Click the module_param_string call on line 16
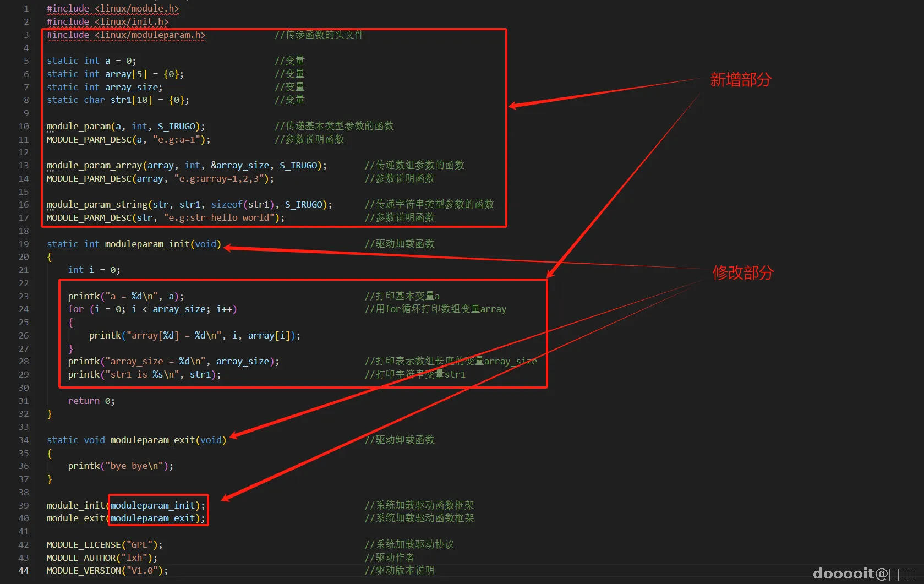 coord(189,204)
